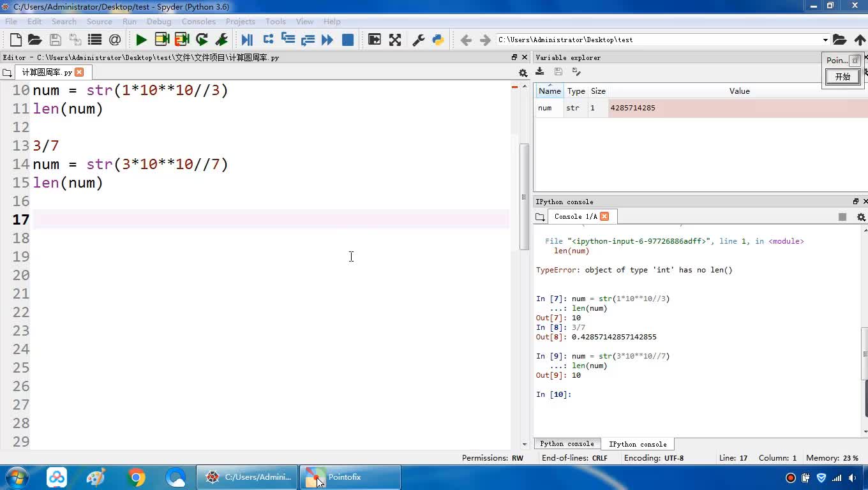868x490 pixels.
Task: Run the file with green play button
Action: 141,40
